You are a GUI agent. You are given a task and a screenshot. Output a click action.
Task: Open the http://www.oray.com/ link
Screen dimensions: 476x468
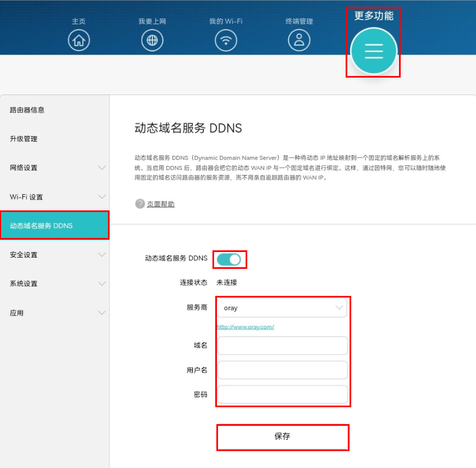click(x=245, y=327)
